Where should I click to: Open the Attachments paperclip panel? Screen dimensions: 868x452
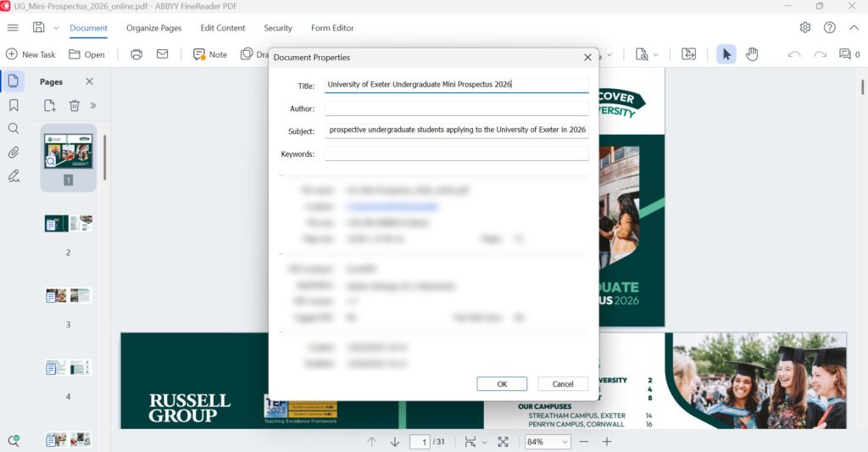click(14, 153)
